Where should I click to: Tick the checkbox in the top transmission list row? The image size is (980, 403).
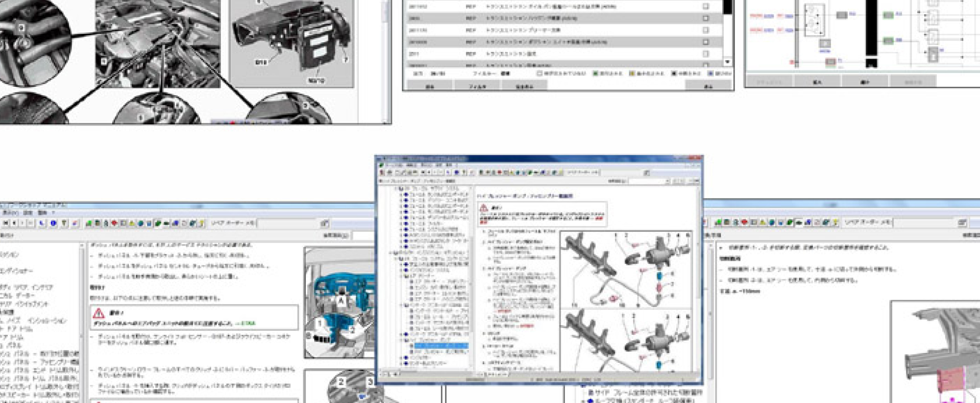click(x=706, y=6)
